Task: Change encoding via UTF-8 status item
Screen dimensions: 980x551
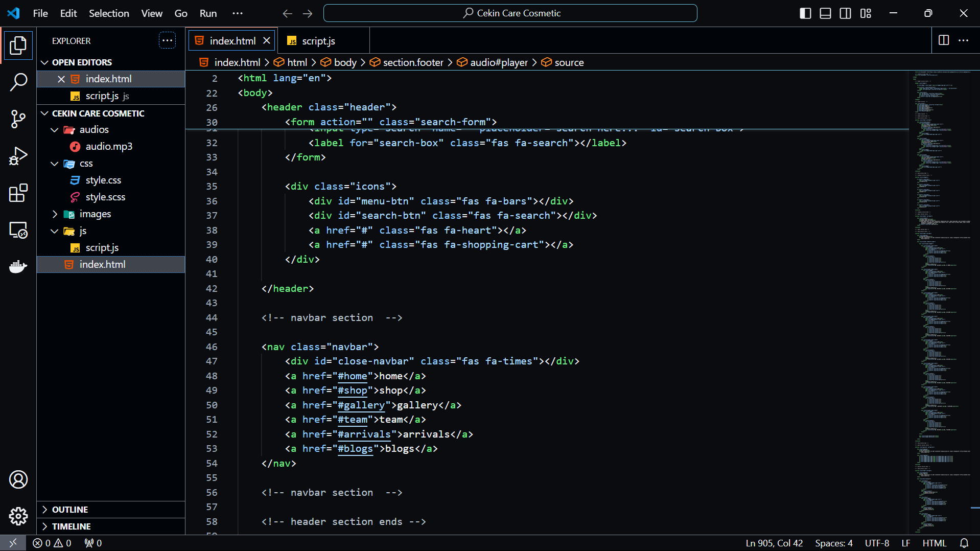Action: pos(877,543)
